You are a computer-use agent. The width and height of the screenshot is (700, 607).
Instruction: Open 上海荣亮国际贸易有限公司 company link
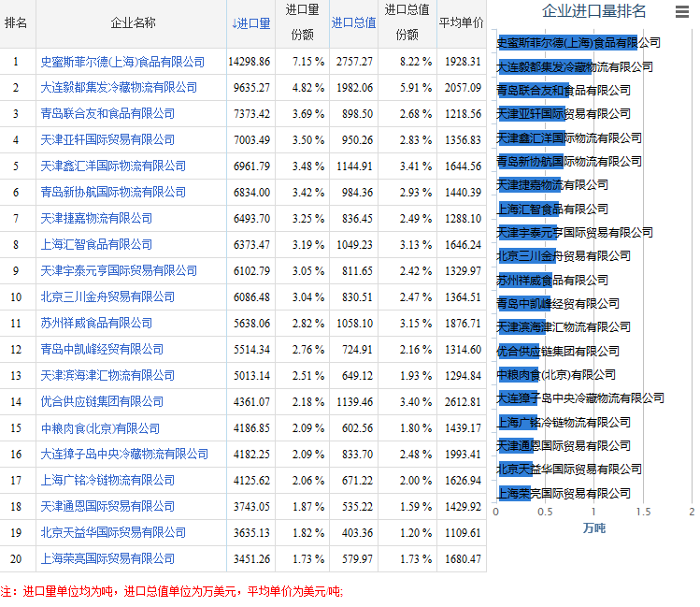pos(107,558)
